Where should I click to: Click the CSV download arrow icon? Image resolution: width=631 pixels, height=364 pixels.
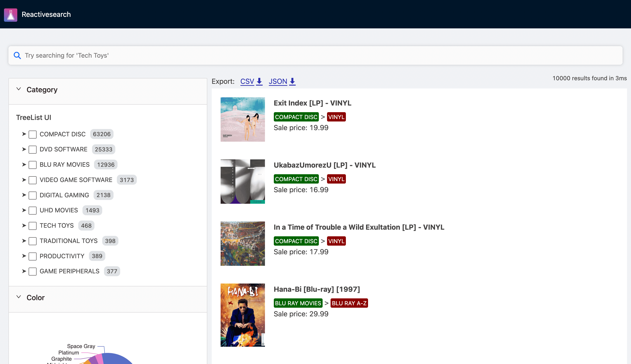click(259, 81)
